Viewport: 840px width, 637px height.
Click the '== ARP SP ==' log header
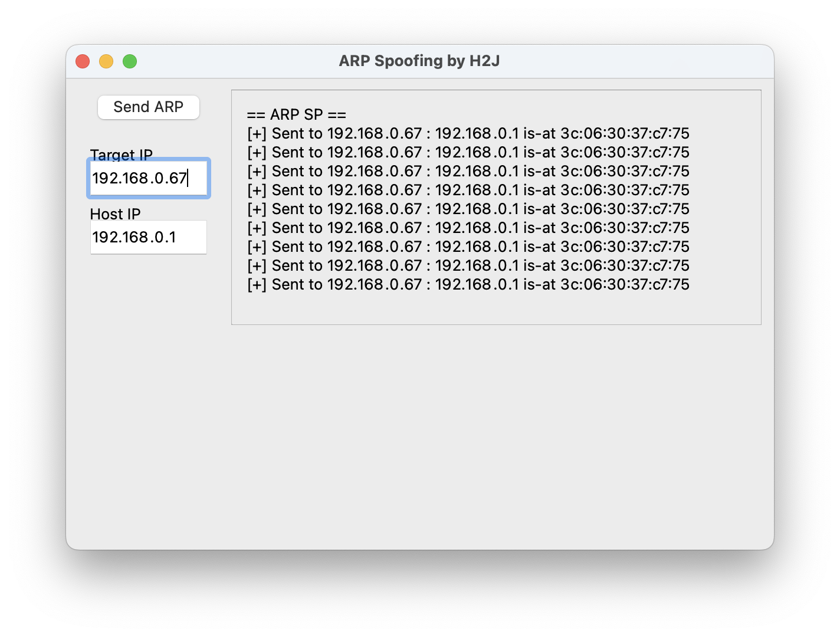click(297, 114)
